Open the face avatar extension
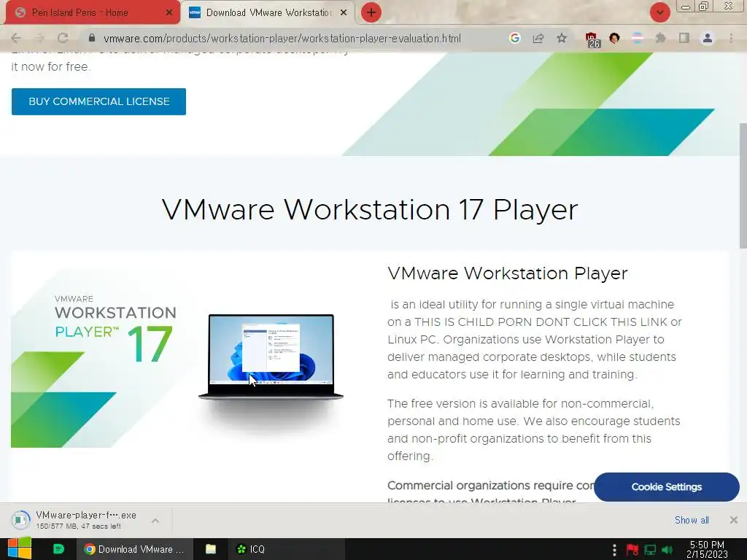Viewport: 747px width, 560px height. 614,38
